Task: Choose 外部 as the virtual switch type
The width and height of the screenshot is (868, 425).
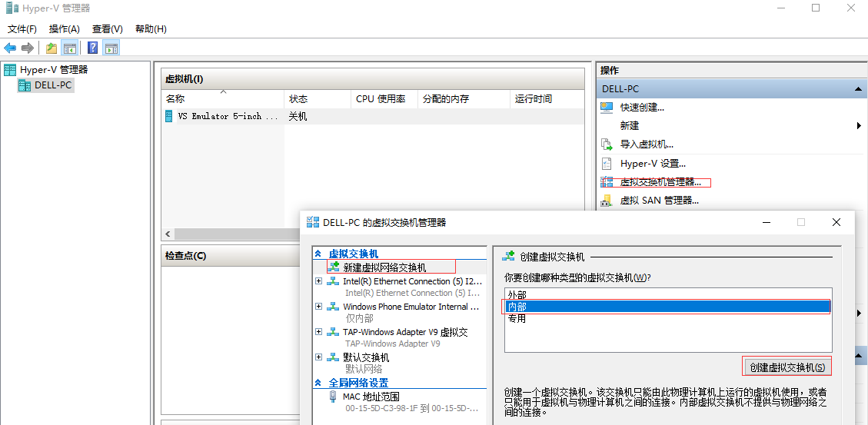Action: coord(667,294)
